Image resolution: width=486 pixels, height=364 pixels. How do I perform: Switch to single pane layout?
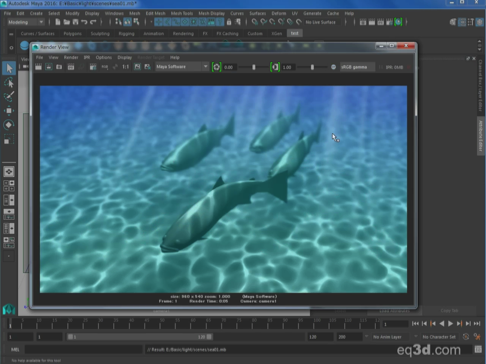[x=9, y=172]
